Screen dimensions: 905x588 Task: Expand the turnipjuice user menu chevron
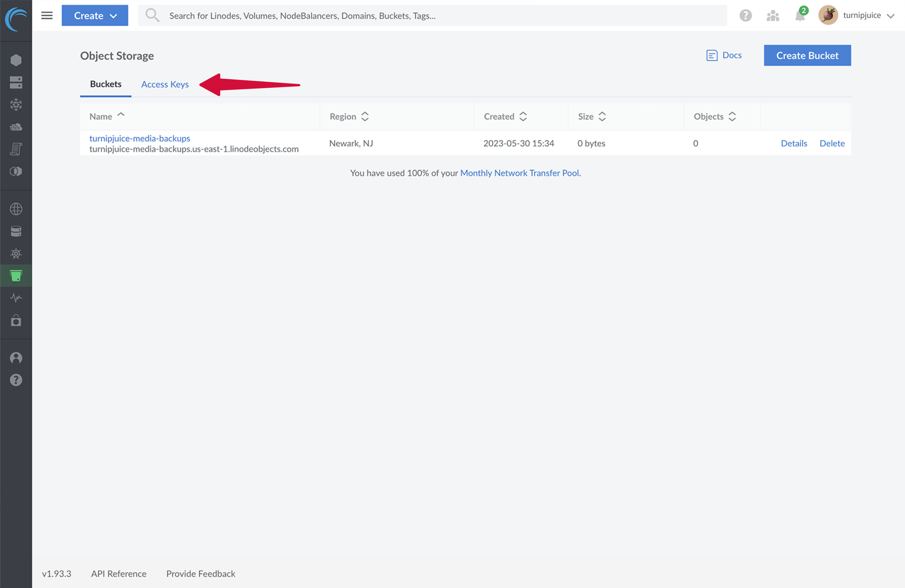click(x=890, y=16)
